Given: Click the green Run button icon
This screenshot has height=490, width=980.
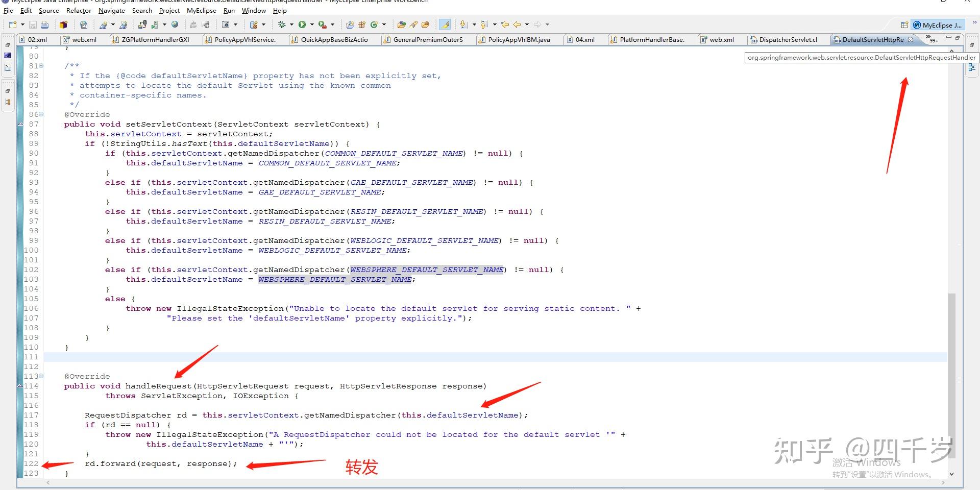Looking at the screenshot, I should (x=302, y=24).
